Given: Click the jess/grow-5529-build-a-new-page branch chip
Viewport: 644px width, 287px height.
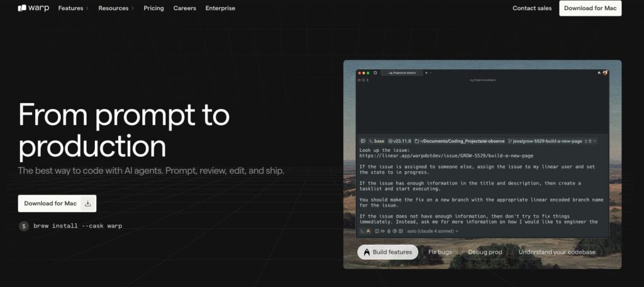Looking at the screenshot, I should (545, 141).
